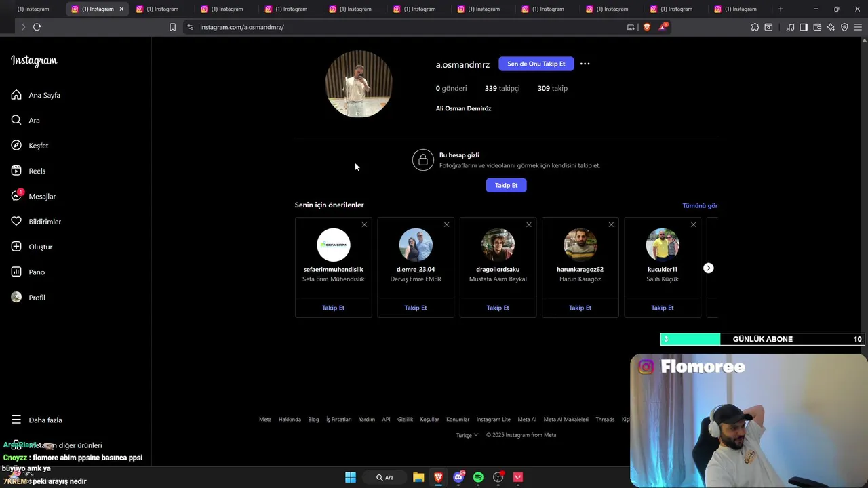
Task: Dismiss the dragollordsaku suggestion
Action: tap(529, 224)
